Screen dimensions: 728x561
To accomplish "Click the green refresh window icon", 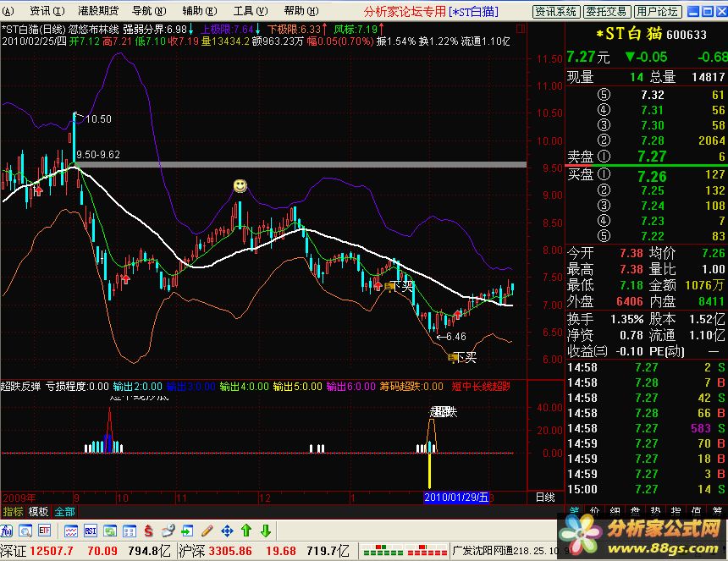I will 110,531.
